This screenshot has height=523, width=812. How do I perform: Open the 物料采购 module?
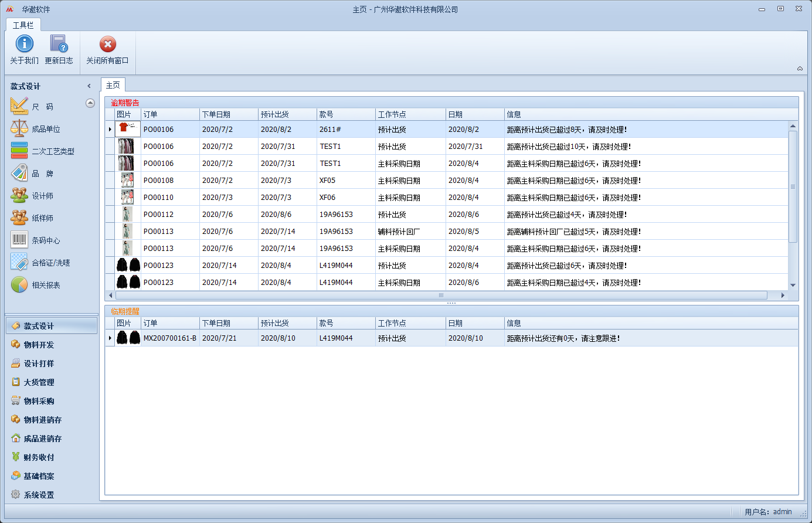tap(39, 401)
